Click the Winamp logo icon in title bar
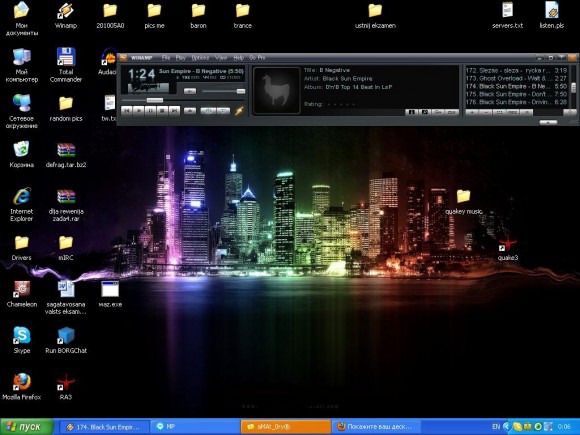Viewport: 580px width, 435px height. (x=123, y=58)
